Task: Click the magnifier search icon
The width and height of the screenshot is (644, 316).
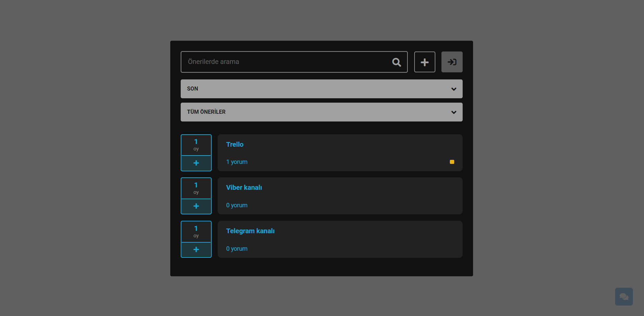Action: [396, 62]
